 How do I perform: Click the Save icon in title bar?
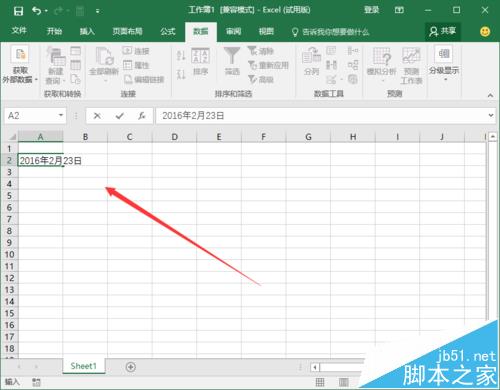pos(18,11)
